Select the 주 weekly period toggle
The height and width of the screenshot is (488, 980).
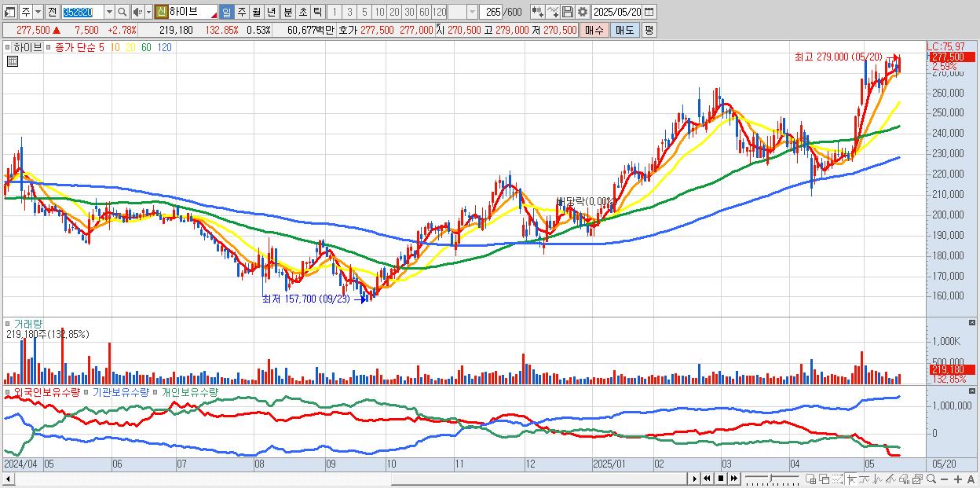tap(241, 12)
